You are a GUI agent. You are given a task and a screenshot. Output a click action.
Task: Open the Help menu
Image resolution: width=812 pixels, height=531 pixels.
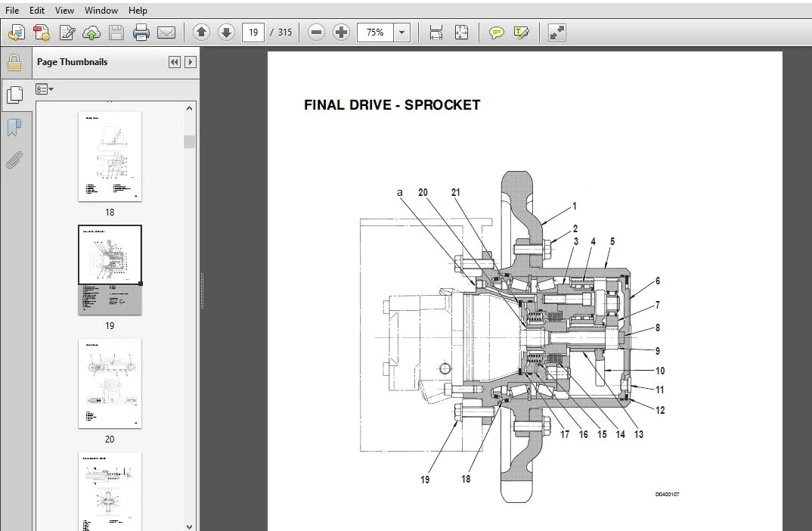tap(138, 11)
